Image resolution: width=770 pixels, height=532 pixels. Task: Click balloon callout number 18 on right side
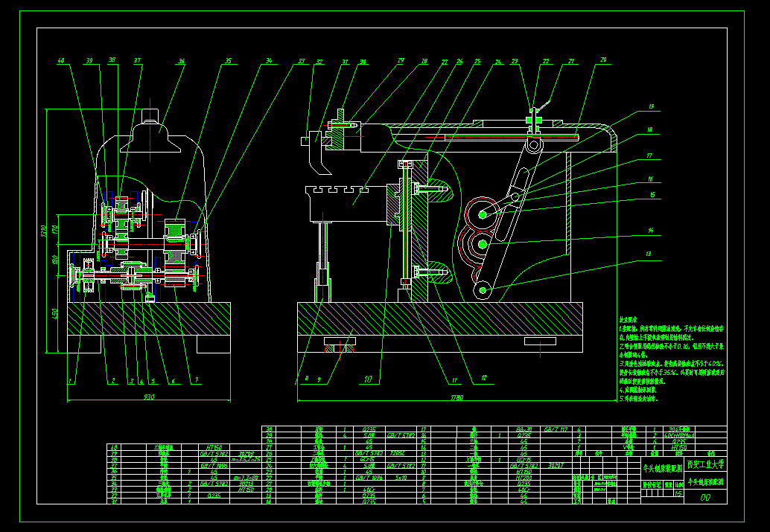(x=649, y=130)
